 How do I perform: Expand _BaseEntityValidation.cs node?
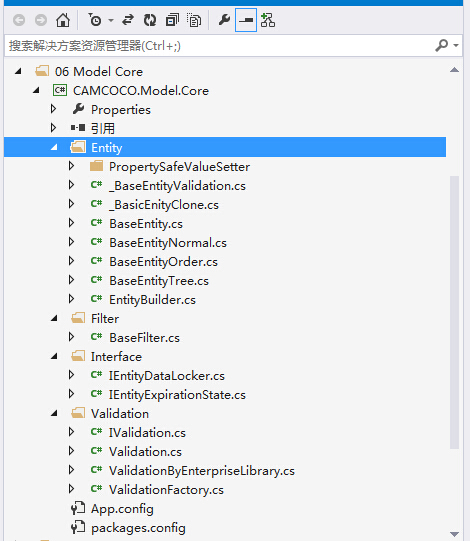tap(71, 185)
